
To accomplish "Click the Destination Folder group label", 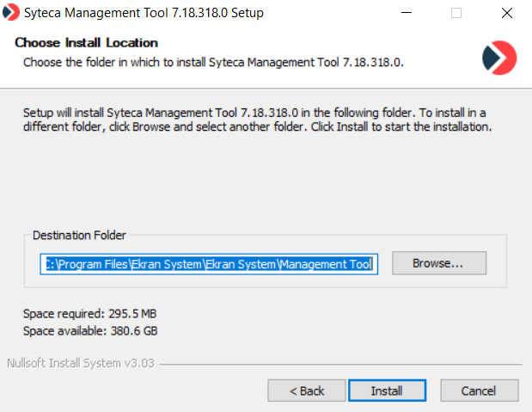I will click(79, 235).
